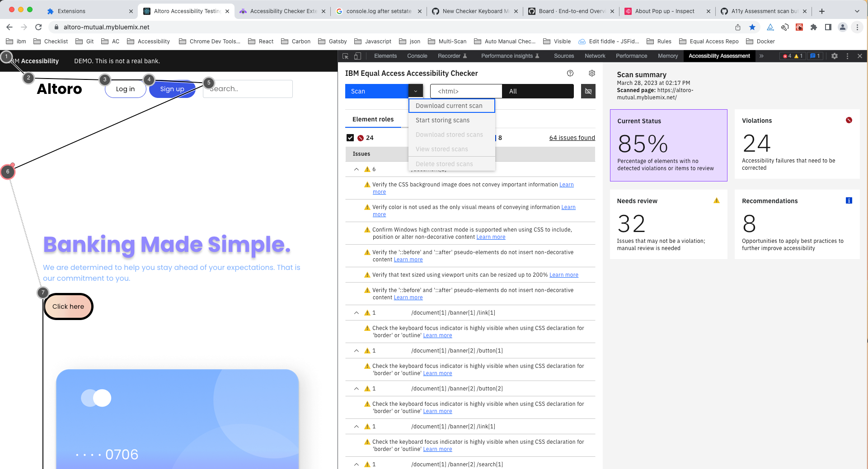Collapse the /banner[2]/button[2] issue group
The width and height of the screenshot is (868, 469).
coord(357,389)
